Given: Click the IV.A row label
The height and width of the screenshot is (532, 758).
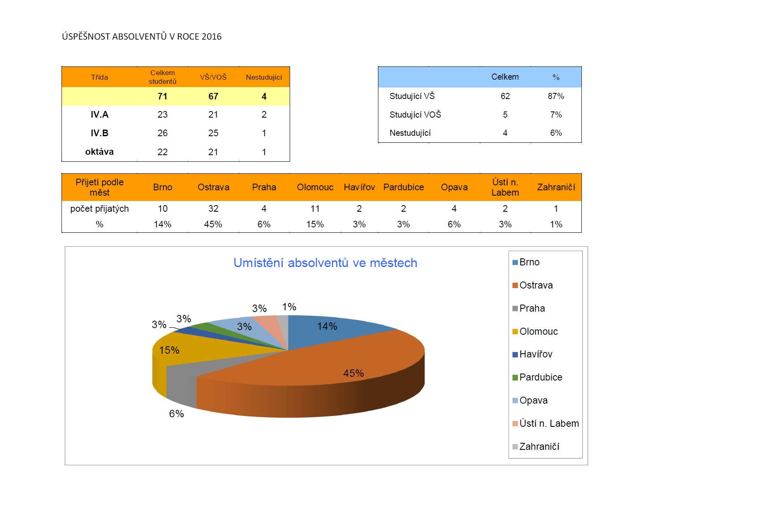Looking at the screenshot, I should tap(99, 114).
